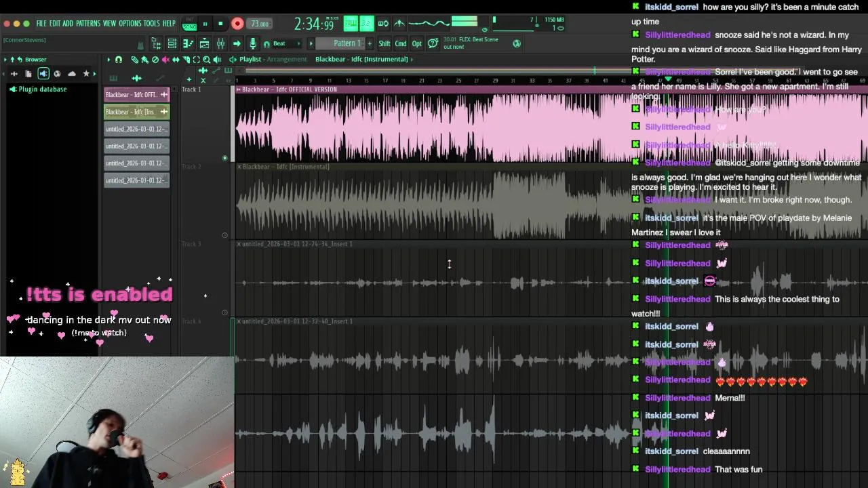Select the Playlist Select tool
This screenshot has height=488, width=868.
coord(197,60)
